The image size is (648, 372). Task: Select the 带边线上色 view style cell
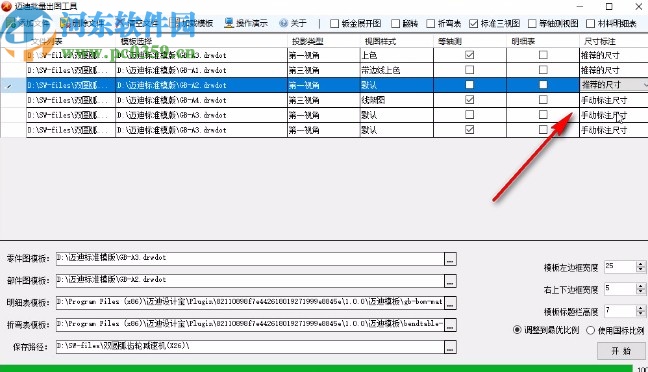pos(397,70)
